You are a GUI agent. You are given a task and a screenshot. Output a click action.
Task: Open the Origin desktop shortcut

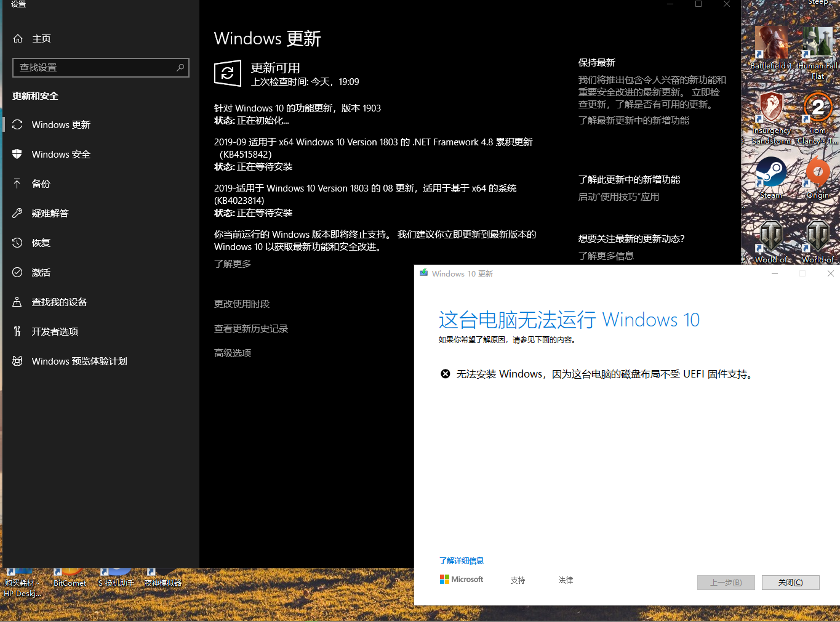click(818, 178)
